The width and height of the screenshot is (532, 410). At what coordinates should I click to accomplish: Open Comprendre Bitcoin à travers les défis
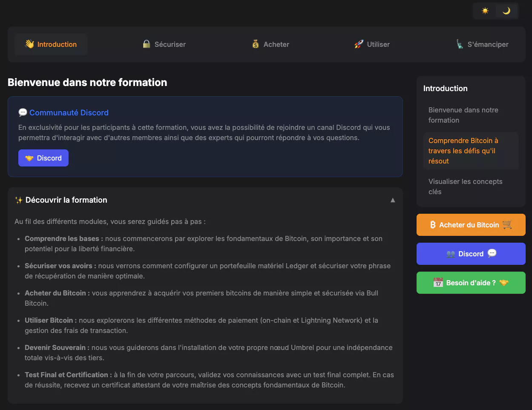point(463,151)
